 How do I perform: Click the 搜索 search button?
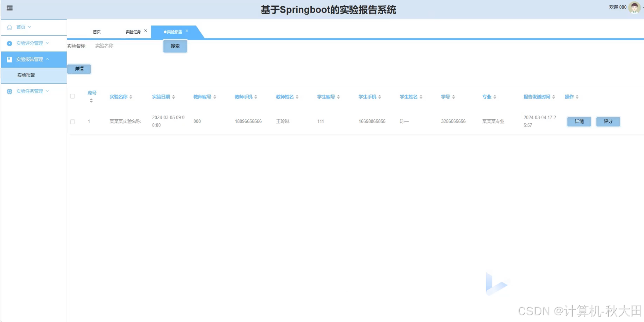click(175, 46)
